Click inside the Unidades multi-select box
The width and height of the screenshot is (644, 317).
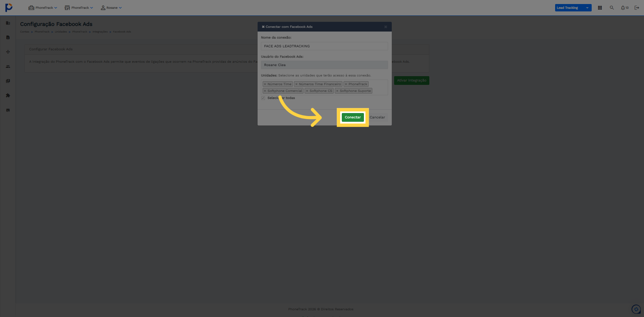tap(324, 88)
